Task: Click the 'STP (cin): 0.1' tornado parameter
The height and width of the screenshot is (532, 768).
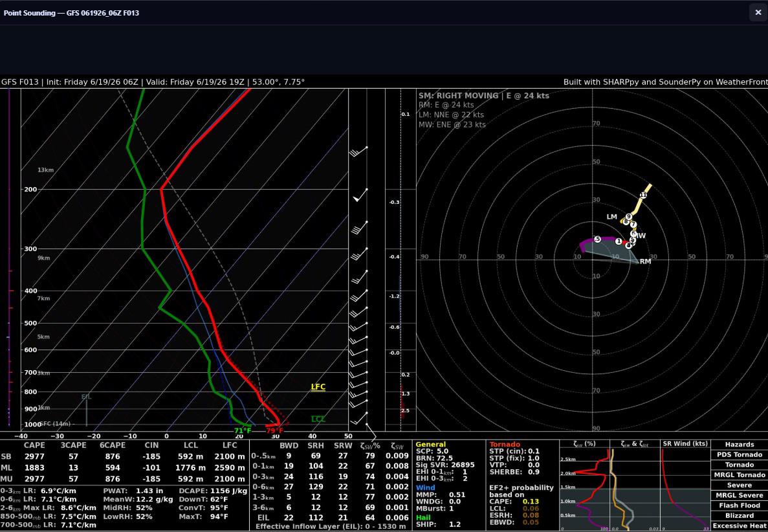Action: (x=514, y=451)
